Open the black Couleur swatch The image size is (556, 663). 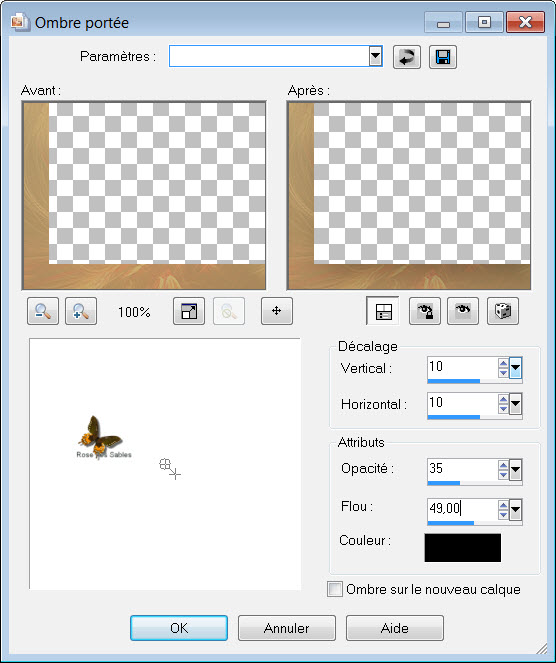coord(463,548)
